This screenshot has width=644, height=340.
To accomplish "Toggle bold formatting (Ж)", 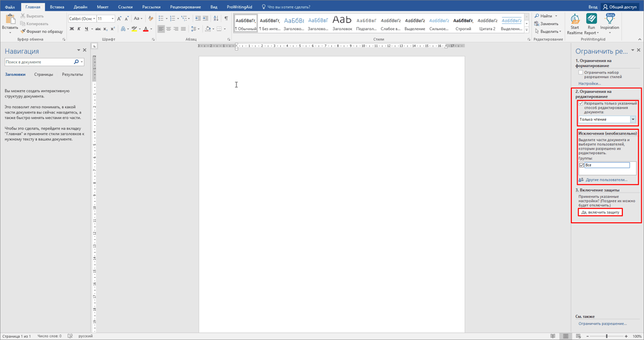I will coord(71,29).
